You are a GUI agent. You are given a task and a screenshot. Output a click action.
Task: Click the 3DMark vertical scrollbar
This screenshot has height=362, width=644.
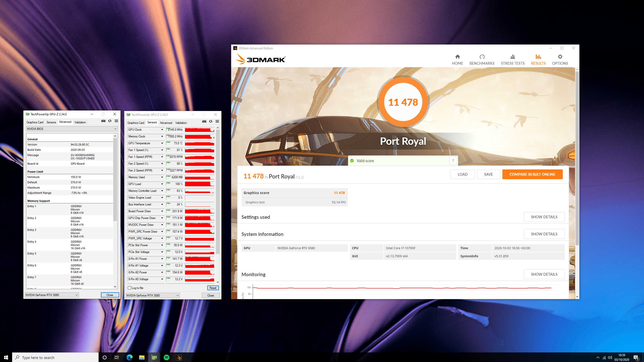coord(577,159)
